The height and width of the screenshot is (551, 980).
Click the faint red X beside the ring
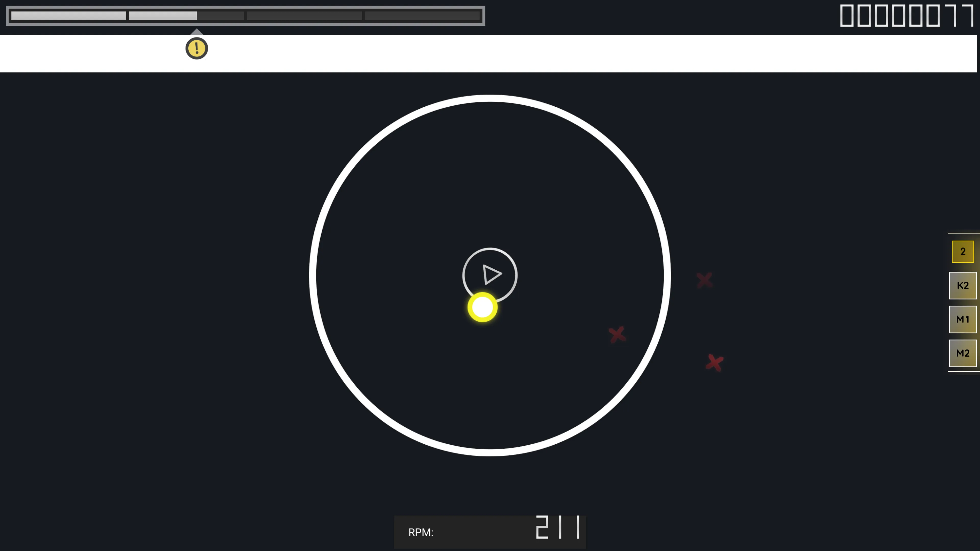pyautogui.click(x=704, y=280)
